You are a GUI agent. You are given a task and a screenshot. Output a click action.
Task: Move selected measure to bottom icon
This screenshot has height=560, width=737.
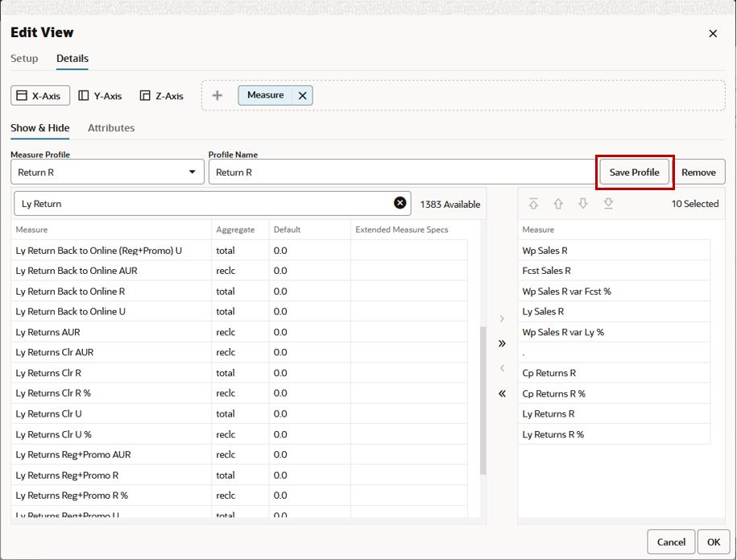click(608, 204)
